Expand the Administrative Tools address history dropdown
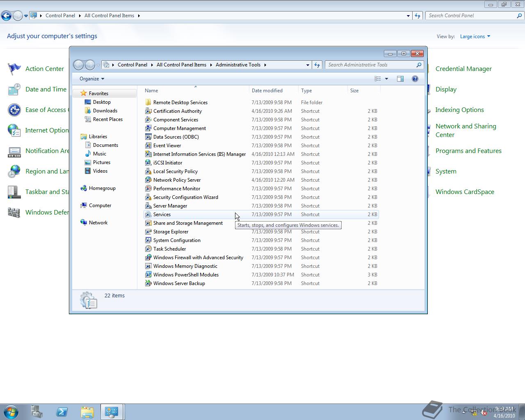Screen dimensions: 525x420 308,65
